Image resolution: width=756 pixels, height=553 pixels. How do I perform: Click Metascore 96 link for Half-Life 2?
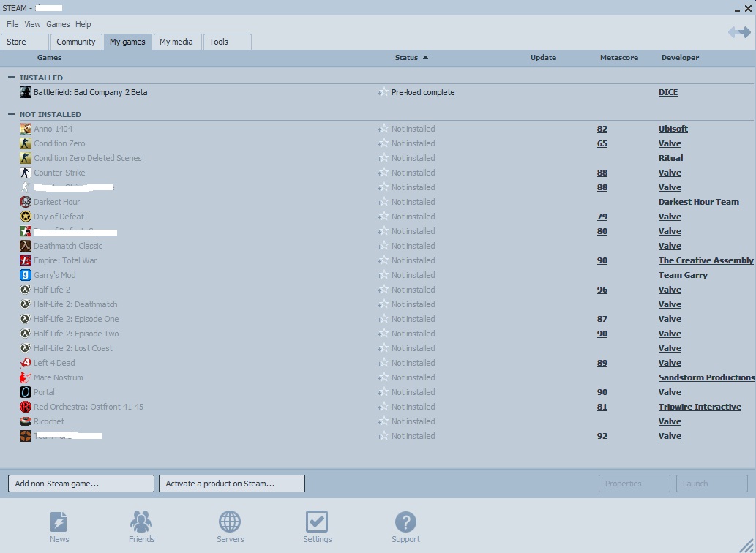point(602,290)
